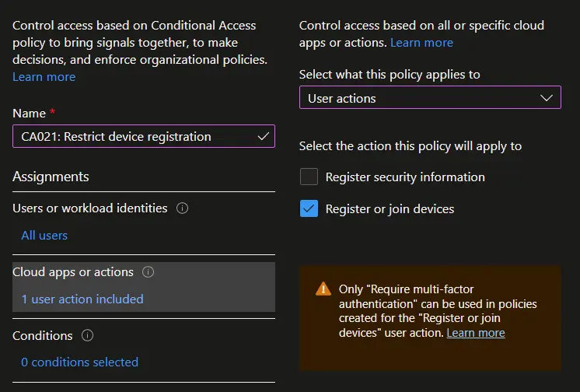Select the Users or workload identities section
The height and width of the screenshot is (392, 580).
[89, 208]
